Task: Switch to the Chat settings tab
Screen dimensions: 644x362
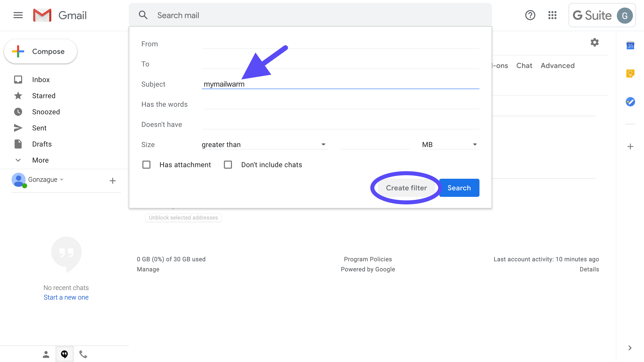Action: 524,66
